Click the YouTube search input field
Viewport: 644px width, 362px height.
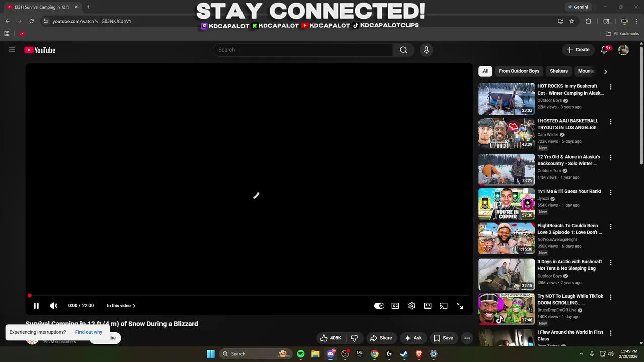(303, 50)
